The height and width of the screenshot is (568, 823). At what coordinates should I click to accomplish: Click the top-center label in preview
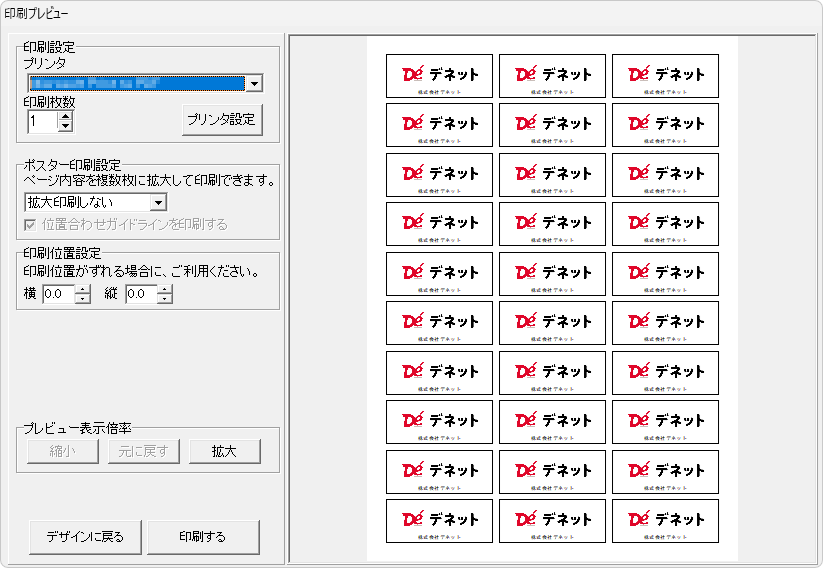[552, 76]
